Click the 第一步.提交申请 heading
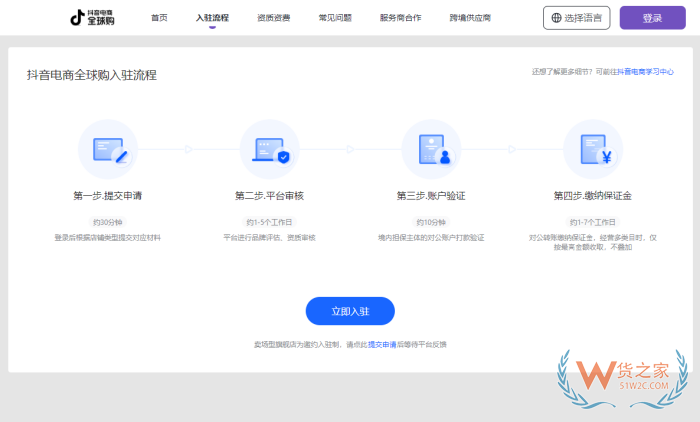 point(108,196)
